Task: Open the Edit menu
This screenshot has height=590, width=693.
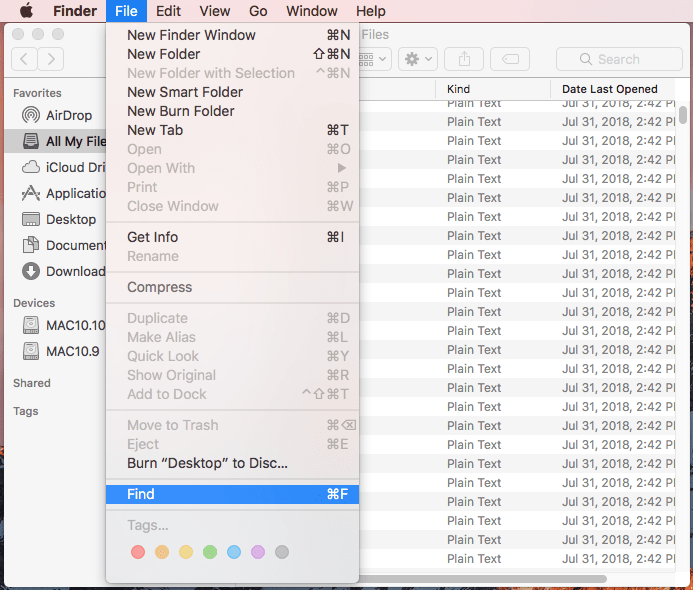Action: [x=168, y=11]
